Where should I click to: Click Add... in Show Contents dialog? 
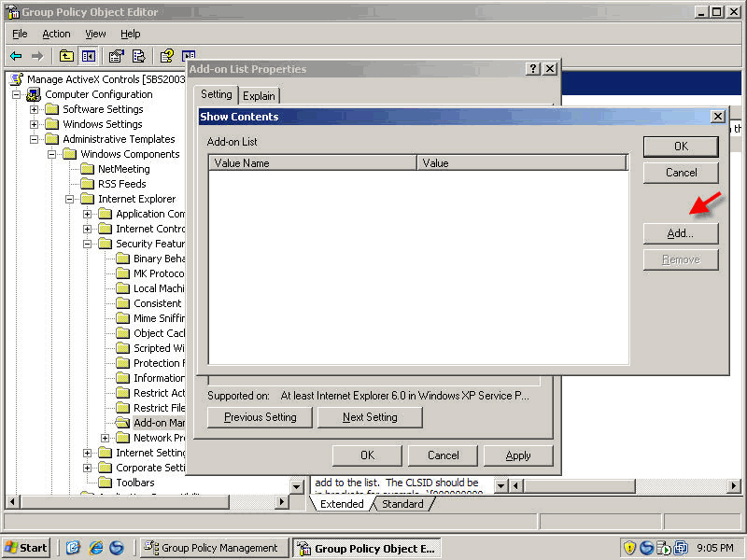point(681,233)
